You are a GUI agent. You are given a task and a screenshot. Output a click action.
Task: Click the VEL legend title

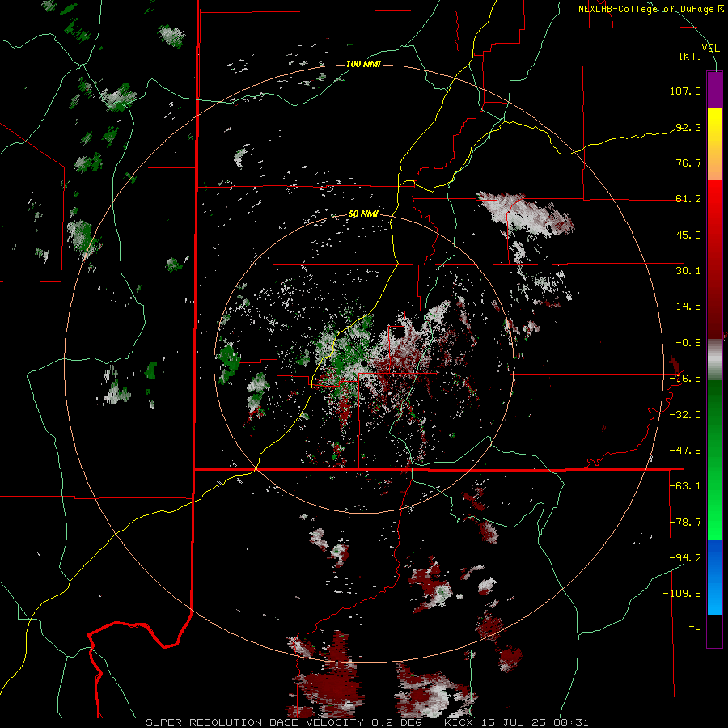point(710,49)
